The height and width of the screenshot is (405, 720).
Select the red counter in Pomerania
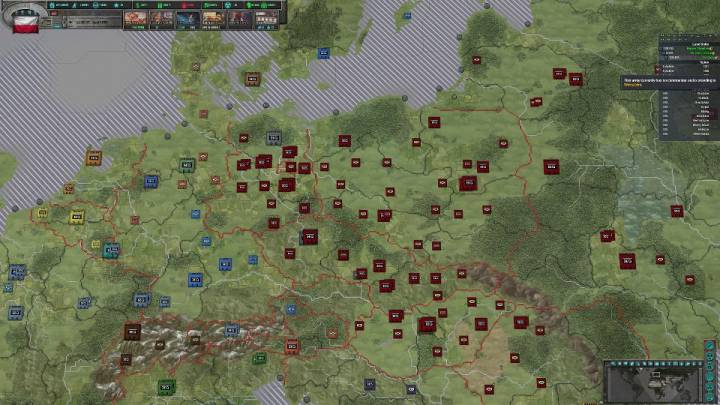pos(345,141)
